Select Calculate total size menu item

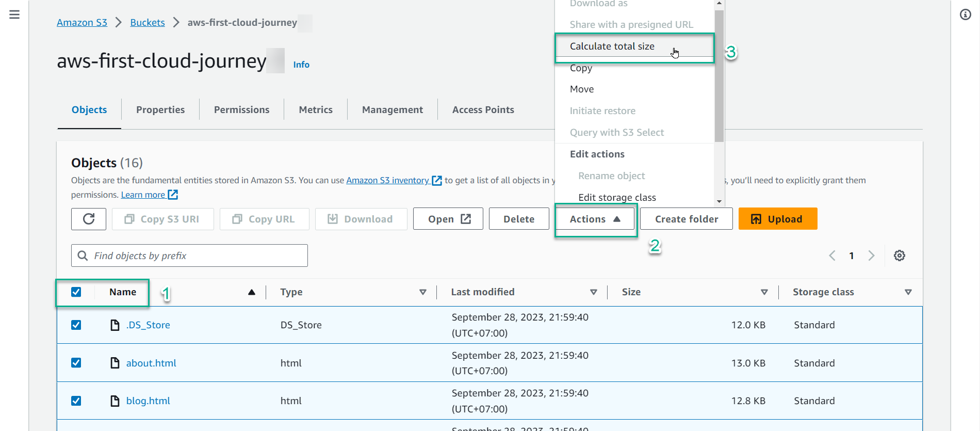click(x=634, y=46)
